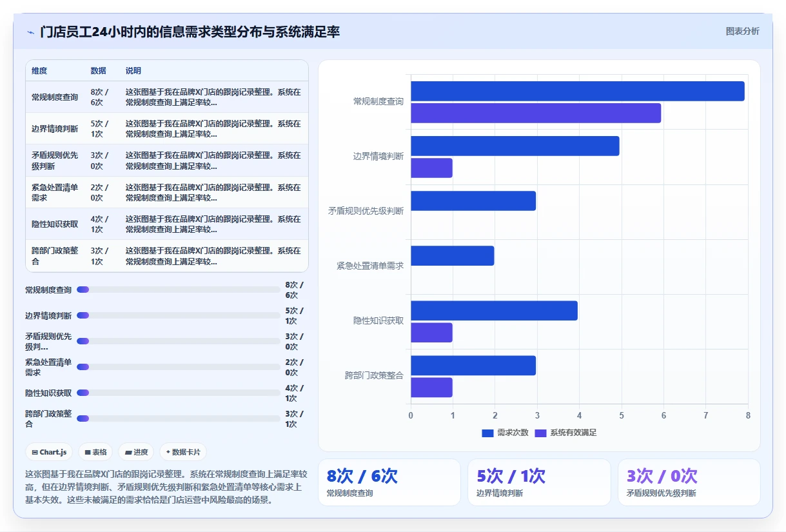The width and height of the screenshot is (786, 532).
Task: Click the 系统有效满足 bar for 边界情境判断
Action: click(x=431, y=168)
